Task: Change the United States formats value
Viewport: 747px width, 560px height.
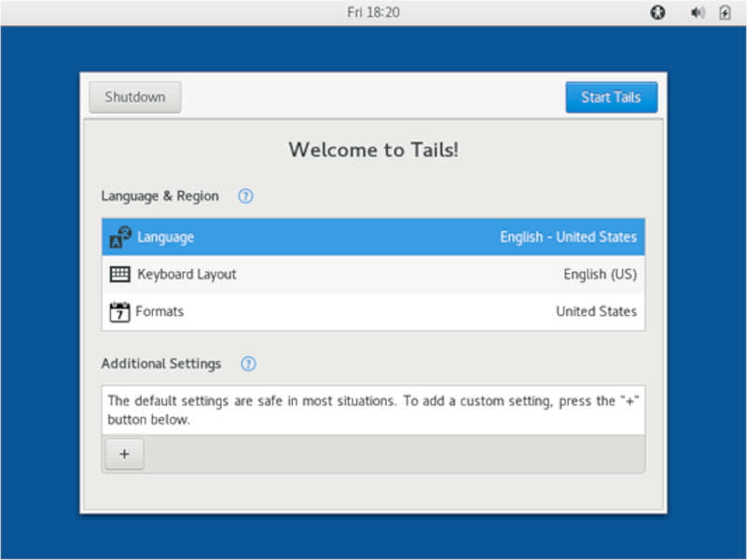Action: pyautogui.click(x=596, y=312)
